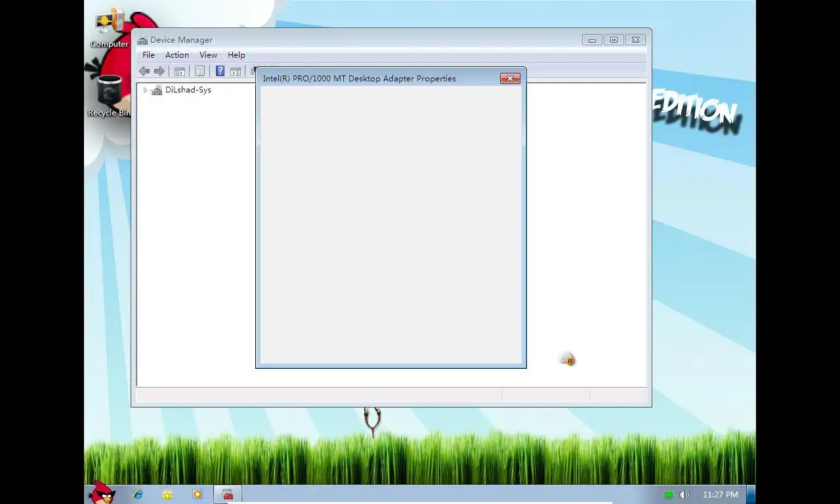Launch Windows Media Player from taskbar
Screen dimensions: 840x504
(x=198, y=495)
